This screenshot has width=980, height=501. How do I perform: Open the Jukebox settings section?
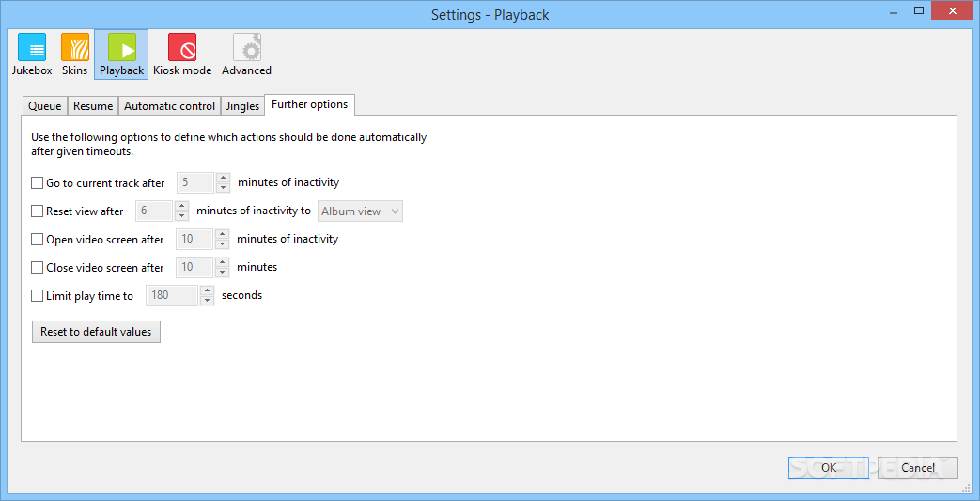(x=32, y=55)
